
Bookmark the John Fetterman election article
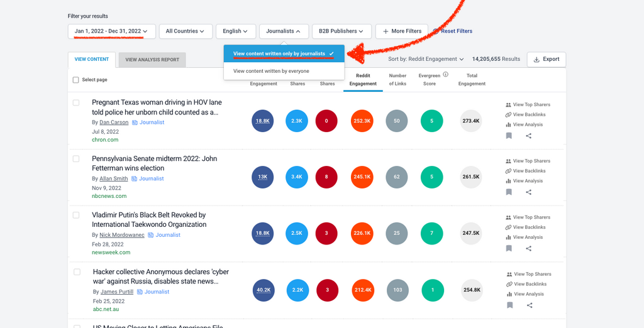tap(509, 192)
